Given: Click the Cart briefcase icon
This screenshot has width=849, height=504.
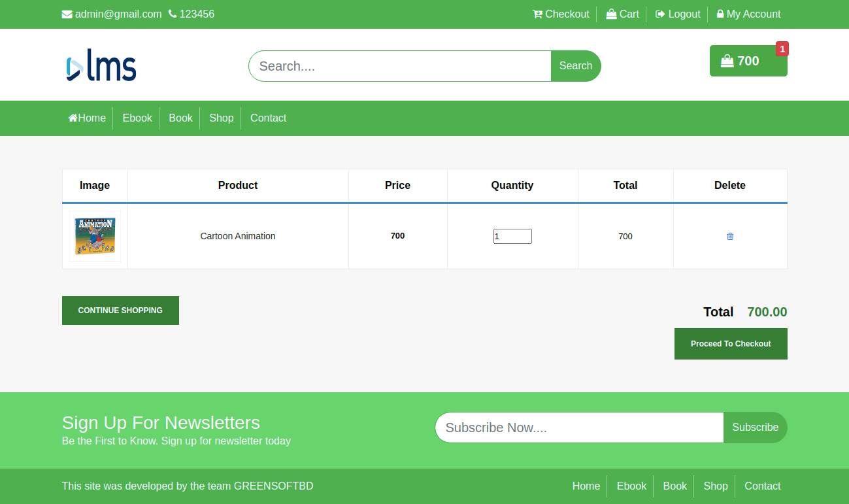Looking at the screenshot, I should point(611,14).
